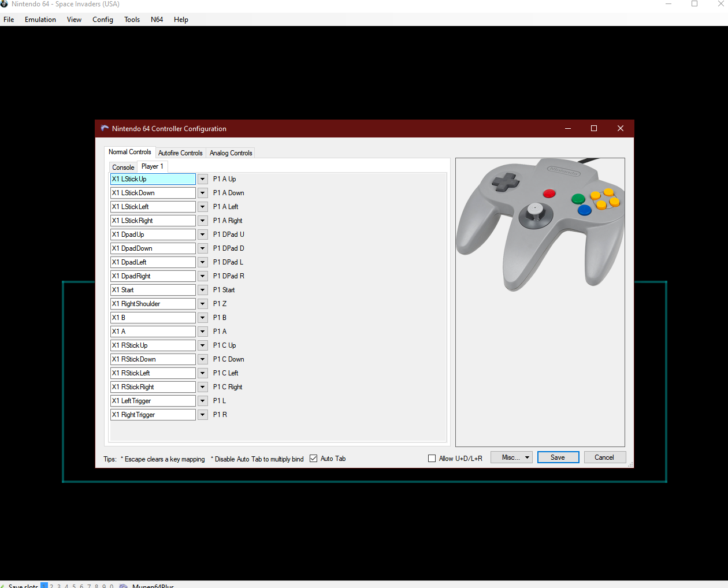Image resolution: width=728 pixels, height=588 pixels.
Task: Open the dropdown arrow for P1 A Left
Action: (x=203, y=207)
